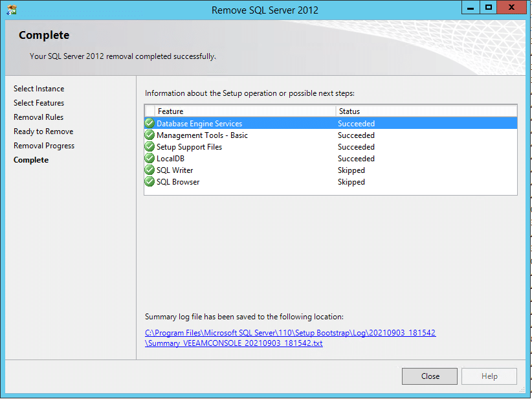Click green check icon beside Setup Support Files
Image resolution: width=532 pixels, height=399 pixels.
(150, 146)
